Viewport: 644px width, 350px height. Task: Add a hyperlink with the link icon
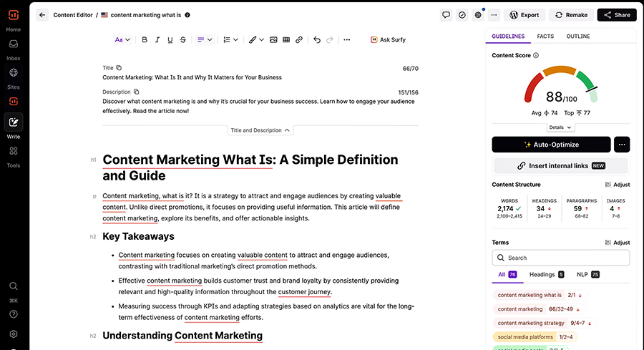coord(299,40)
